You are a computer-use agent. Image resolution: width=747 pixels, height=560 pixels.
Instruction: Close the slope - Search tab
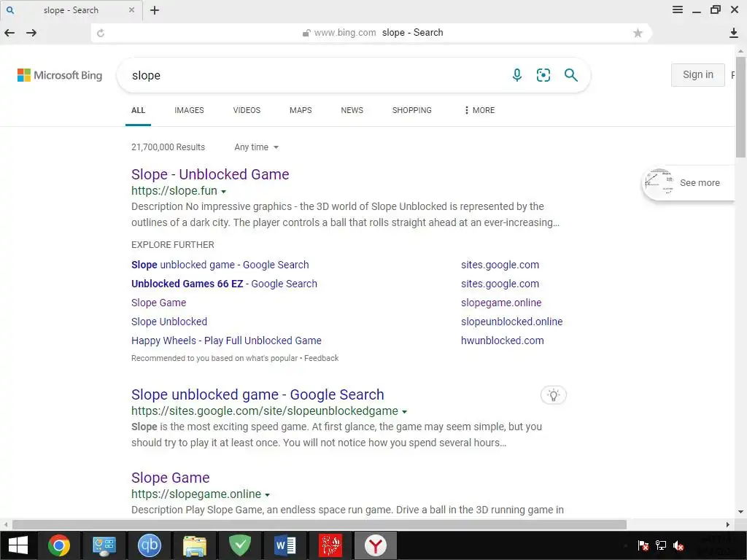click(131, 10)
